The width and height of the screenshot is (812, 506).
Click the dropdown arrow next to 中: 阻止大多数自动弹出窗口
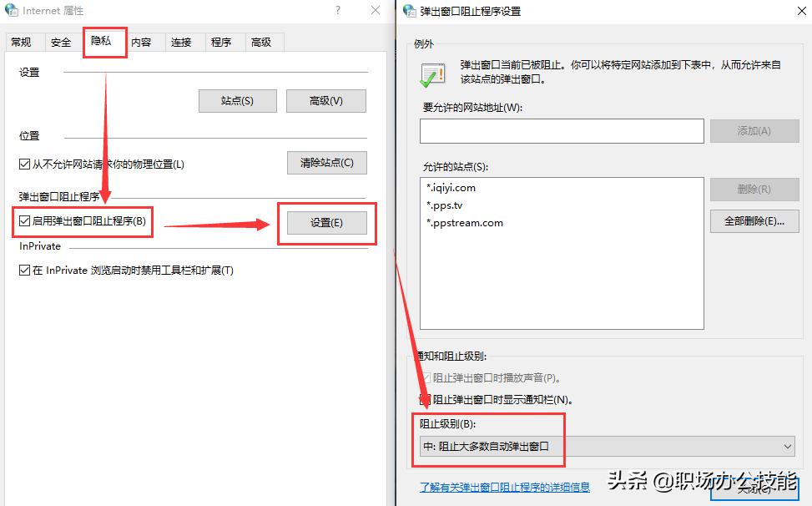(785, 446)
